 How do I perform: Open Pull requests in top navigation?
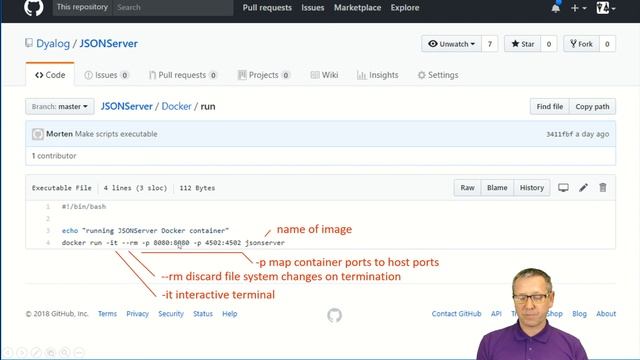point(267,8)
